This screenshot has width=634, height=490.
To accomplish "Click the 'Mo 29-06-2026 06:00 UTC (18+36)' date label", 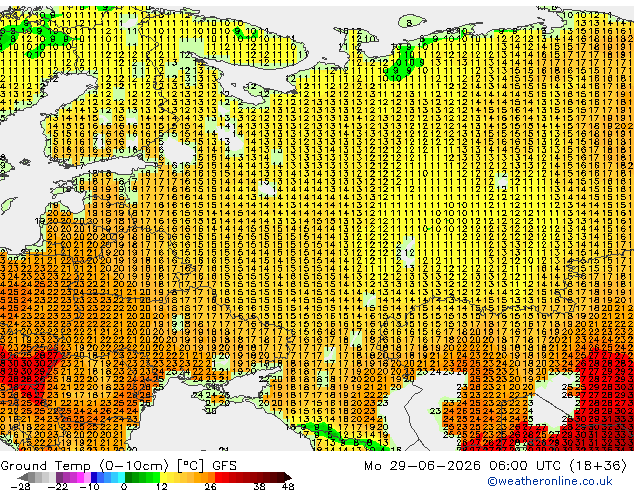I will (495, 466).
